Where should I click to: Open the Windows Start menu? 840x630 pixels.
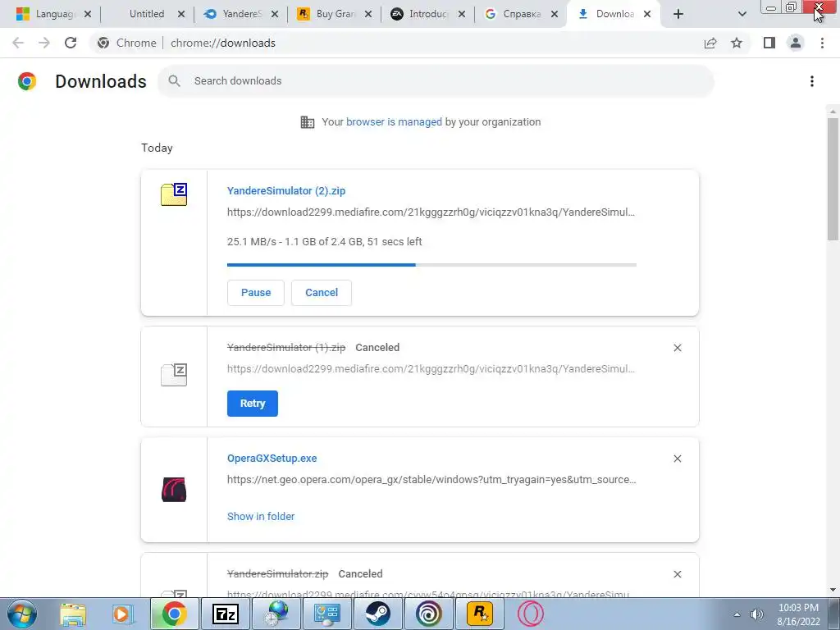pyautogui.click(x=22, y=614)
